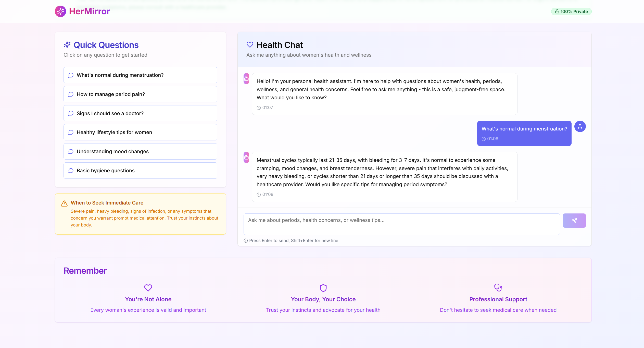Open 'Understanding mood changes' question
This screenshot has width=644, height=348.
click(x=140, y=151)
